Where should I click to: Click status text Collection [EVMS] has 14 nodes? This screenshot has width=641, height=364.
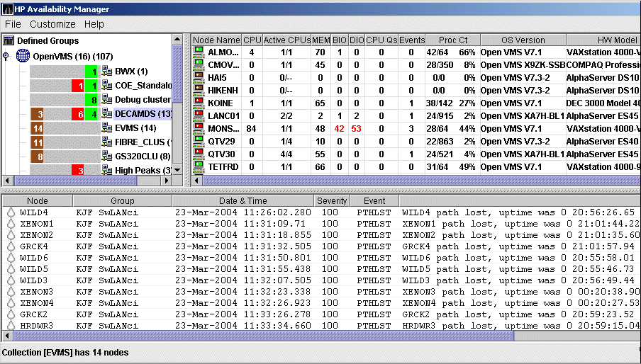point(65,352)
